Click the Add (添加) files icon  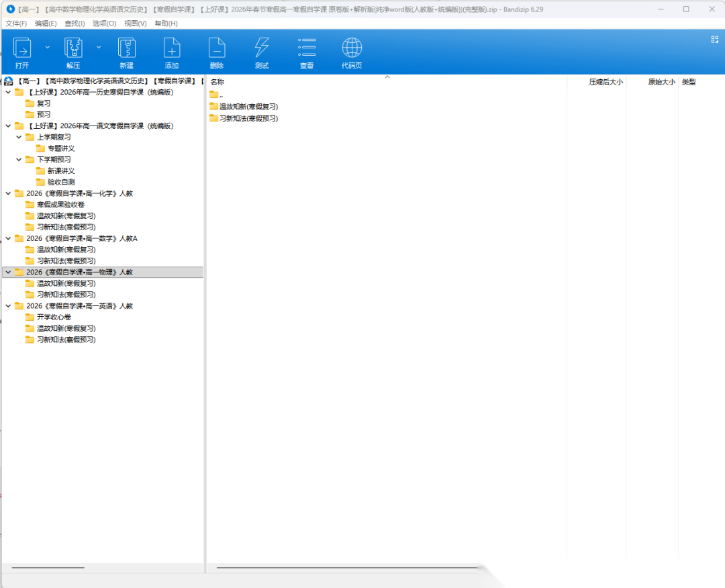(172, 48)
